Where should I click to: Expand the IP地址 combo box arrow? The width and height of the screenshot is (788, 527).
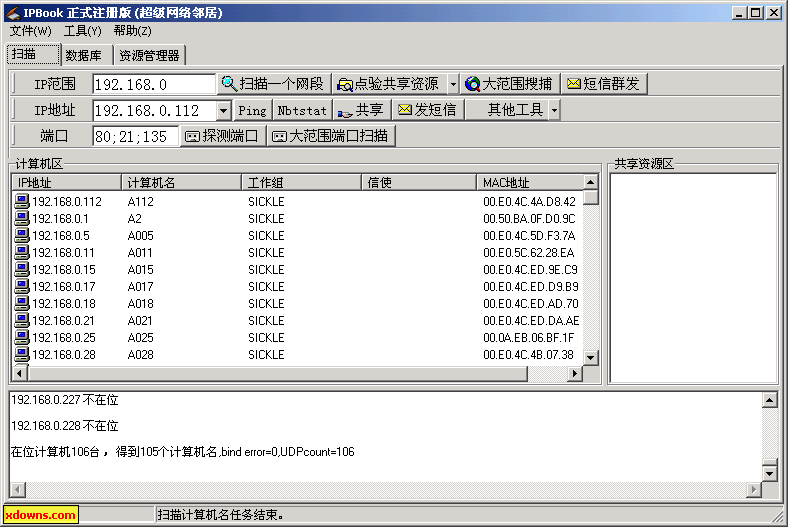(x=224, y=111)
